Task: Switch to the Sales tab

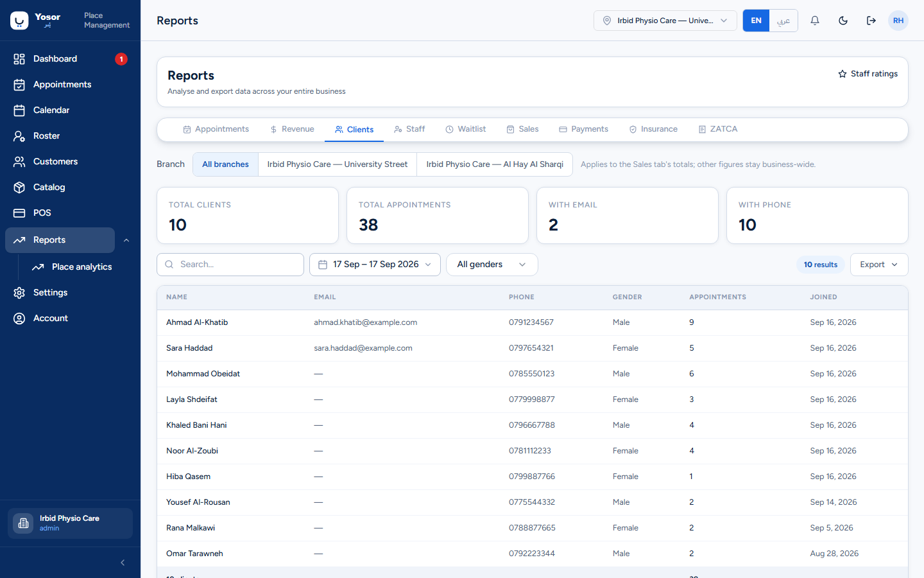Action: 522,129
